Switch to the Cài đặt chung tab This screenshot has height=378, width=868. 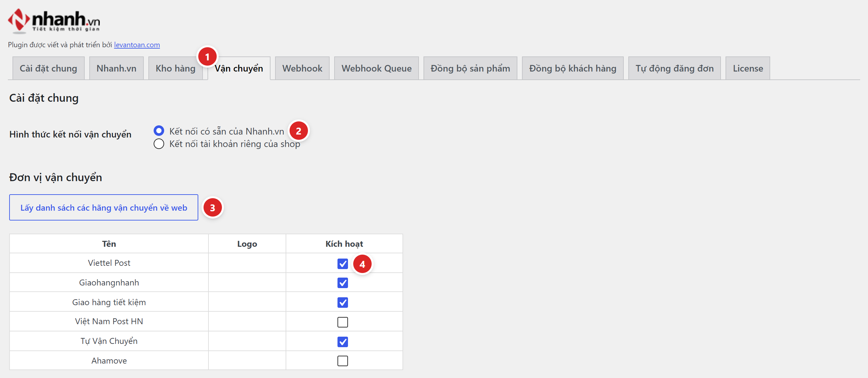[48, 68]
